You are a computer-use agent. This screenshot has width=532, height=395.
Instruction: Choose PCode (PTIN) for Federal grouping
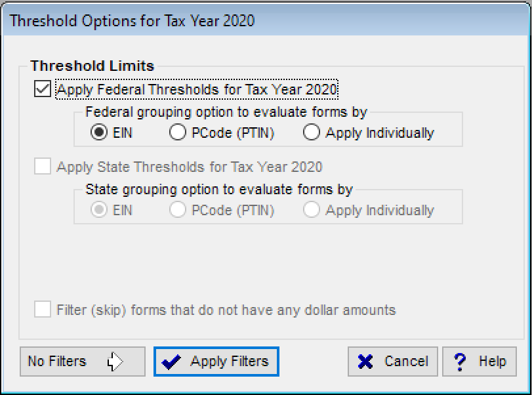coord(178,133)
